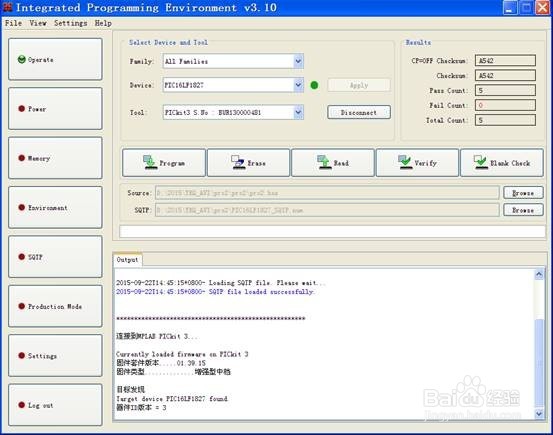Click the Output vertical scrollbar thumb
553x435 pixels.
point(539,363)
